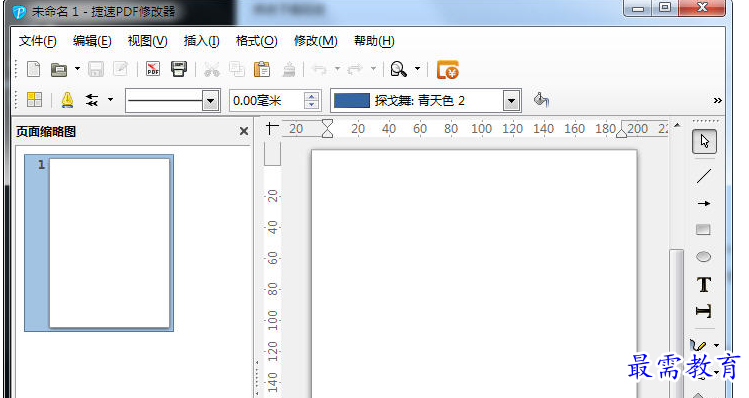Click the Cut scissors icon
The image size is (749, 398).
(212, 70)
